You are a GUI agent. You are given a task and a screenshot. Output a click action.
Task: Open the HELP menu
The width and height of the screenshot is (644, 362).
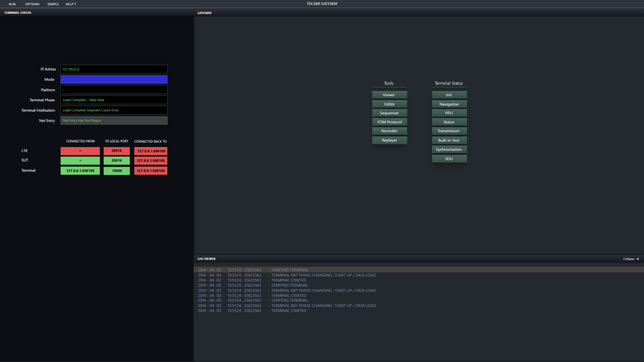pyautogui.click(x=70, y=4)
